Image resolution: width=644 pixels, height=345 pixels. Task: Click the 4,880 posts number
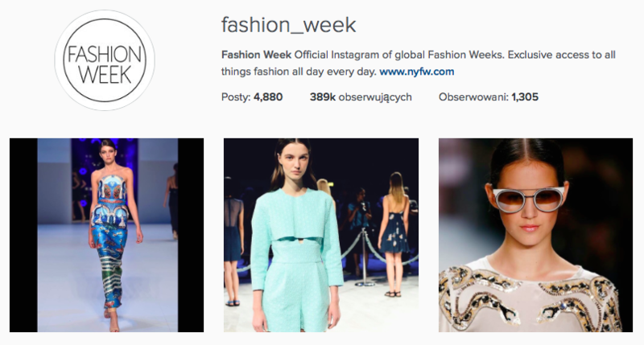click(x=268, y=97)
